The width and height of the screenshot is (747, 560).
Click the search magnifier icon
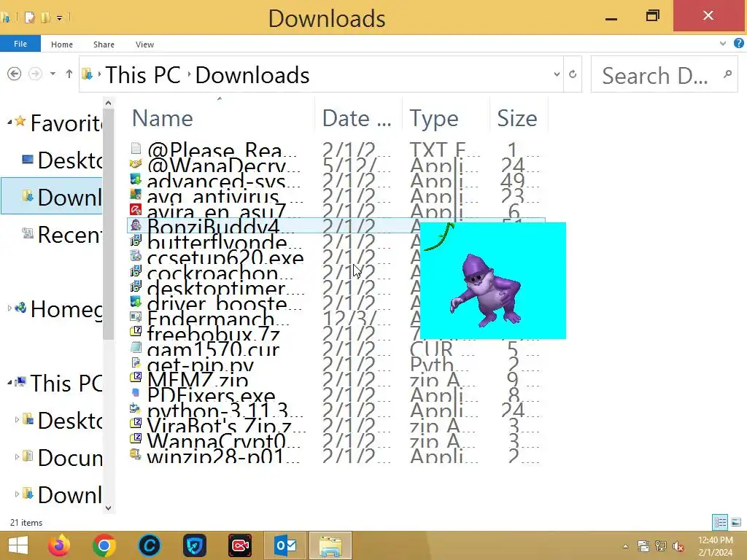727,74
